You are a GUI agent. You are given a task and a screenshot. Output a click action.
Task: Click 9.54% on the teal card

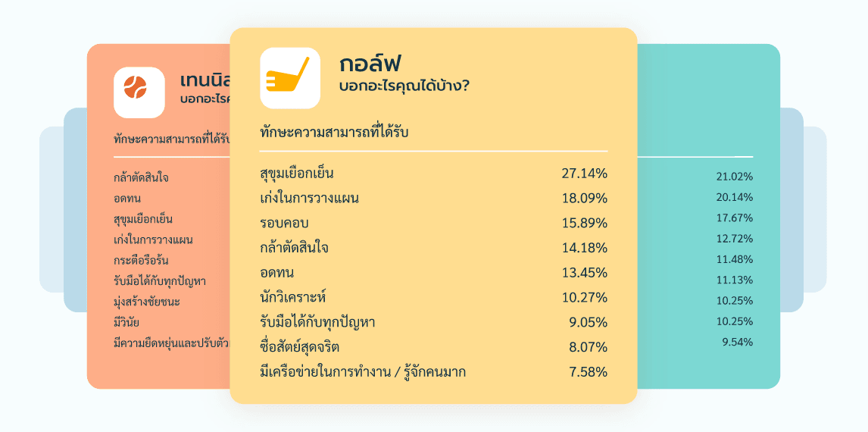(x=737, y=342)
